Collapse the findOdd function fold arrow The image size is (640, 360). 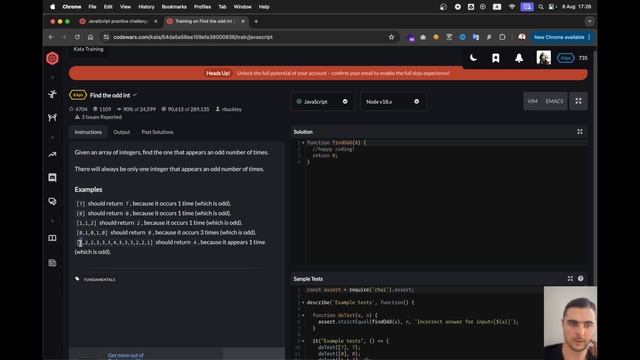coord(303,143)
